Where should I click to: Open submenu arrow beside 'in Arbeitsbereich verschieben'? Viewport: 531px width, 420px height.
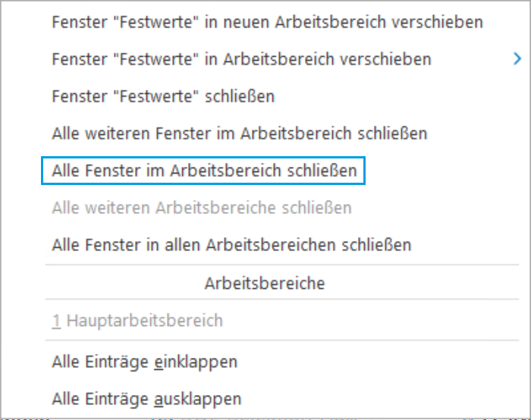click(517, 58)
